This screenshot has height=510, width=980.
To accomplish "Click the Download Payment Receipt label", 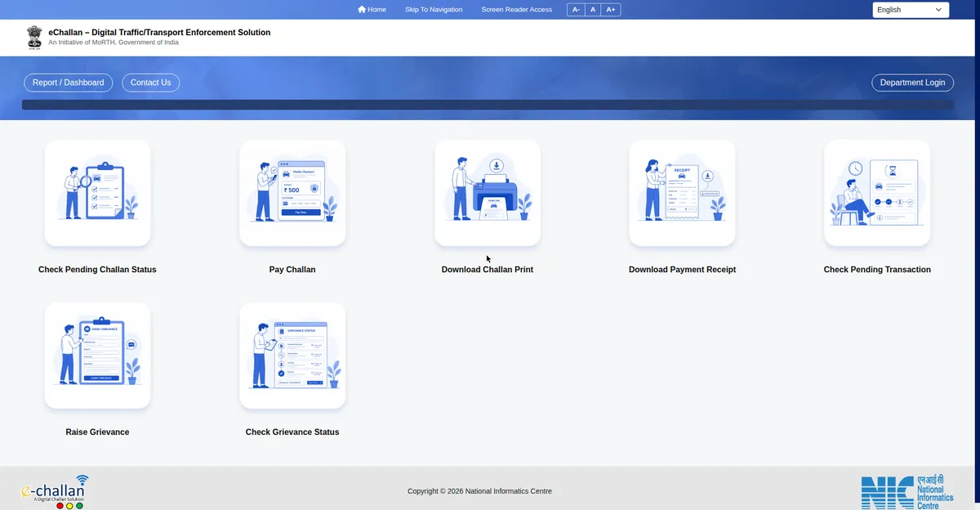I will point(682,270).
